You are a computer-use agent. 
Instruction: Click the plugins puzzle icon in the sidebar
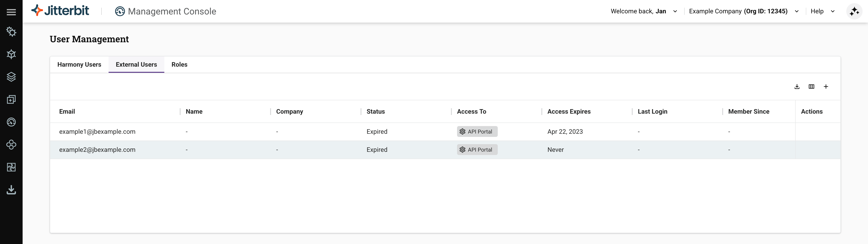click(11, 167)
